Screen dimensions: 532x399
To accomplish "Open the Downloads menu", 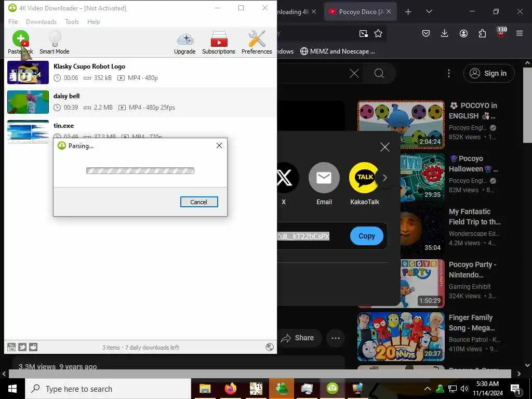I will [x=41, y=22].
